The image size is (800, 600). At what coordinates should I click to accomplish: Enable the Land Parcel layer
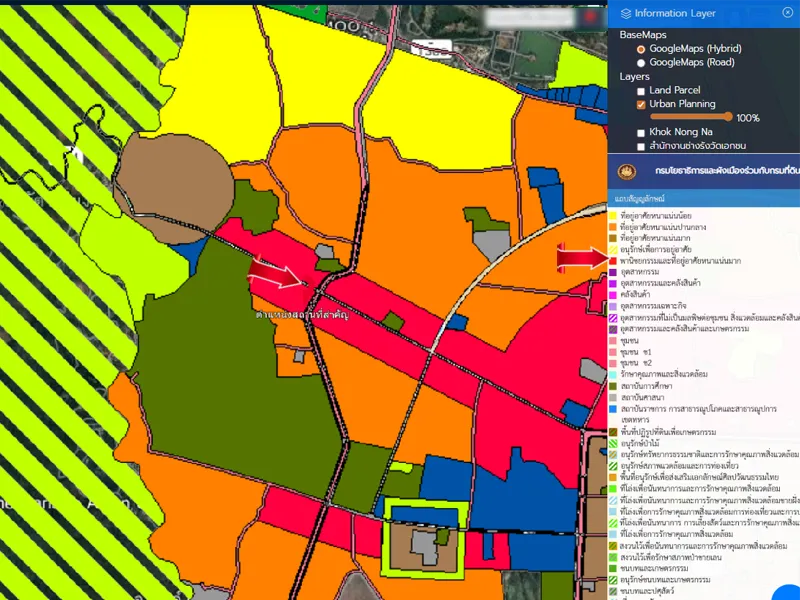pyautogui.click(x=641, y=91)
